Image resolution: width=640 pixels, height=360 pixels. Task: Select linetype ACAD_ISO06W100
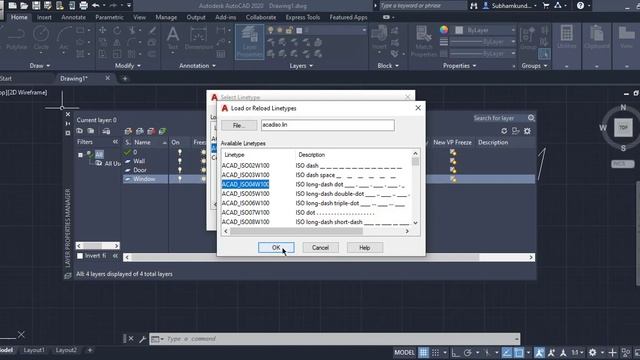click(245, 203)
